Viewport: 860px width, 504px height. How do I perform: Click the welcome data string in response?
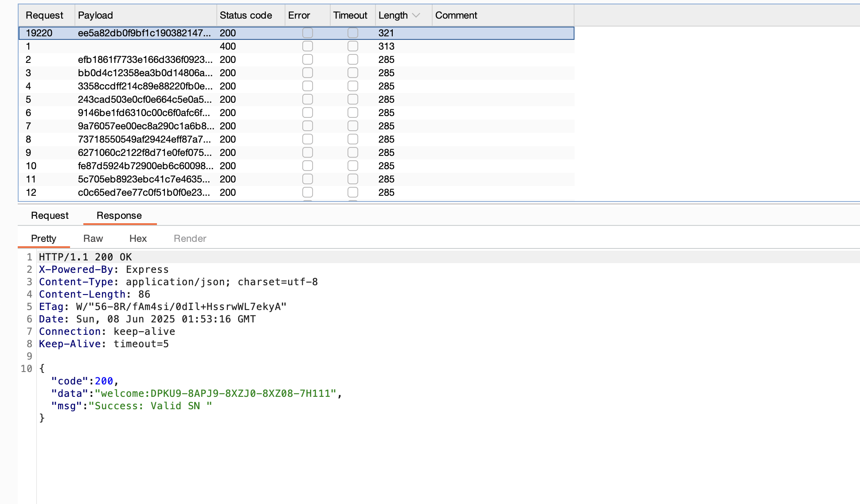[x=215, y=394]
